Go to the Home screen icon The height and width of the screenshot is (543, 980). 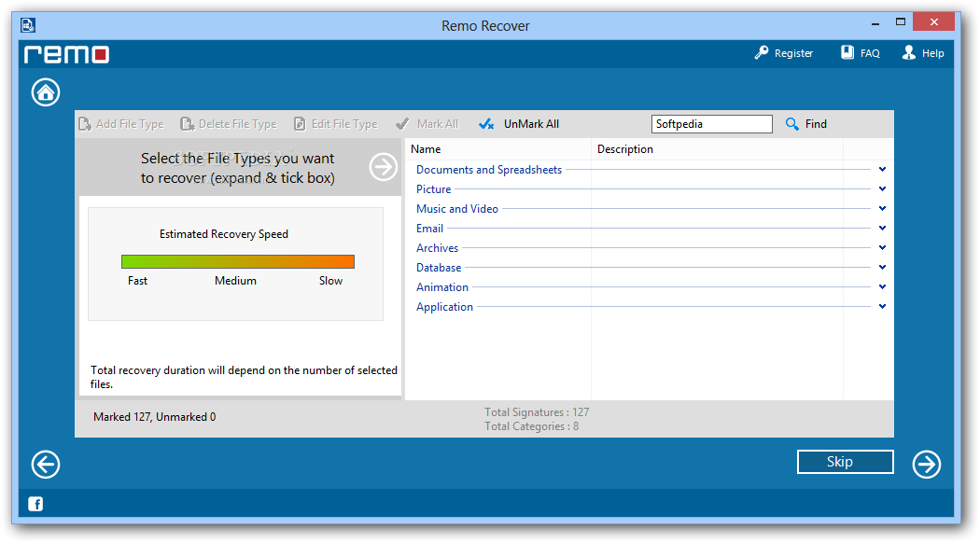[46, 92]
